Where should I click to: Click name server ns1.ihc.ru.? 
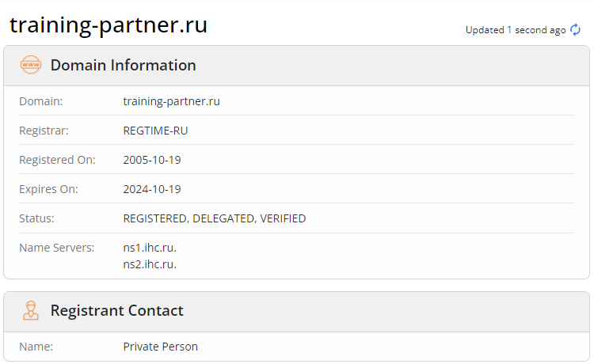[150, 248]
